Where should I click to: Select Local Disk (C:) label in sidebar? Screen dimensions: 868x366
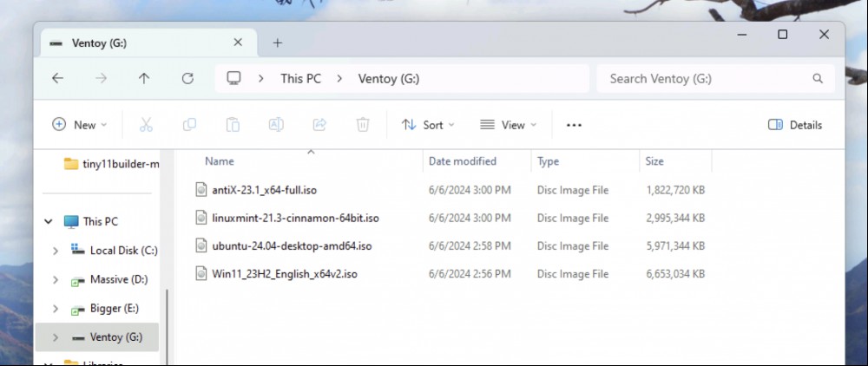123,251
